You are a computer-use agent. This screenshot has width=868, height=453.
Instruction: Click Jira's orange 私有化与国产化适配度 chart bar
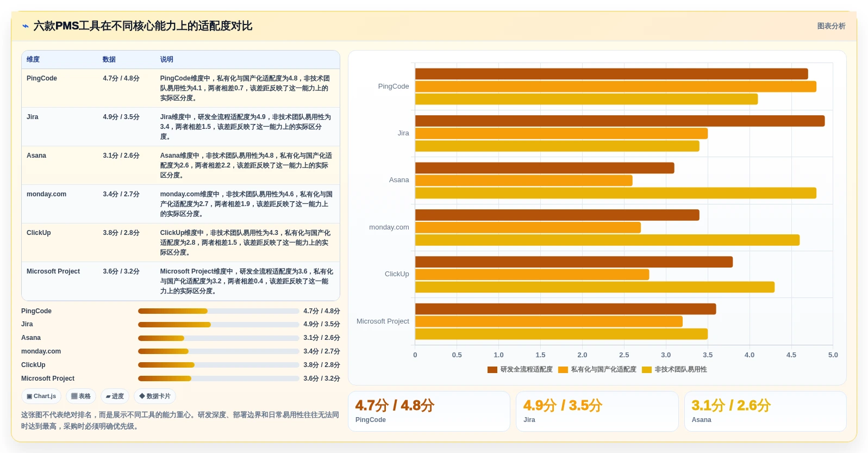coord(561,133)
